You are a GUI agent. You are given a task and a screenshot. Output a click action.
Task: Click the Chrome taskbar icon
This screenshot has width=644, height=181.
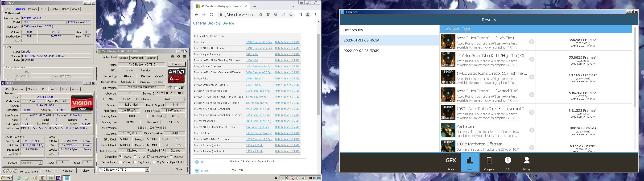[43, 178]
